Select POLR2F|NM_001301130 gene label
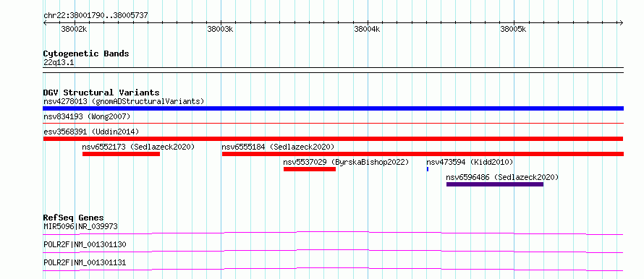This screenshot has width=644, height=279. [x=85, y=244]
